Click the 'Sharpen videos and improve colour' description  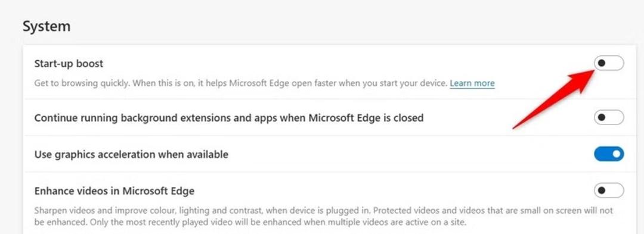pyautogui.click(x=324, y=217)
